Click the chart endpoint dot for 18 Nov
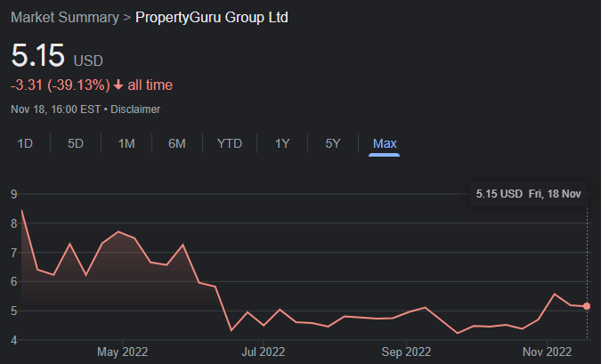This screenshot has height=364, width=601. (x=587, y=306)
